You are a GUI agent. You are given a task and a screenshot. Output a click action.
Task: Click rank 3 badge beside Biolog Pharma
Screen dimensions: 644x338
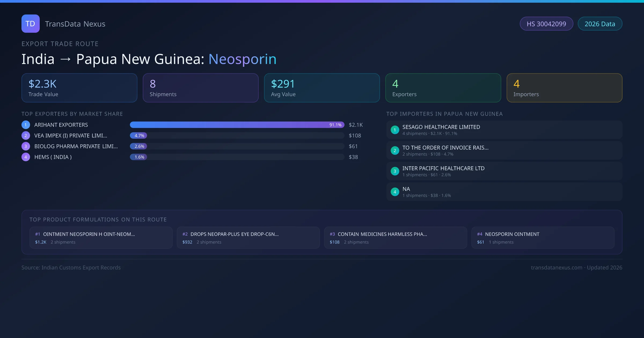[x=26, y=146]
